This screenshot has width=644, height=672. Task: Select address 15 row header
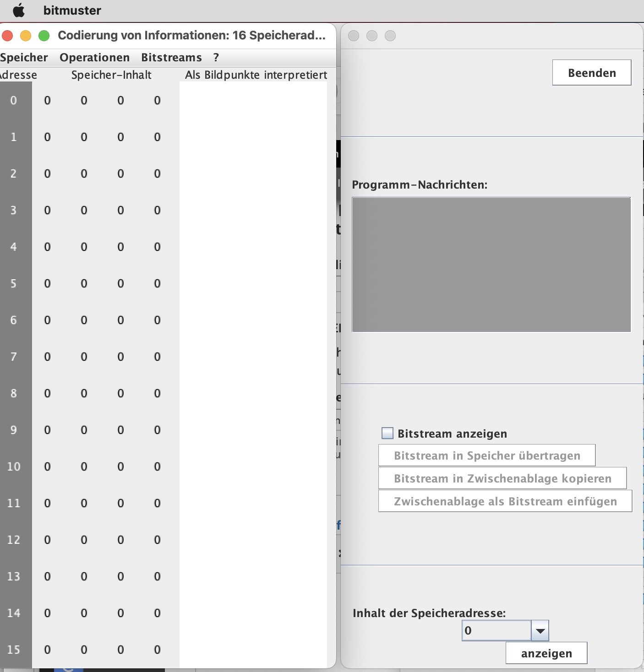(x=14, y=650)
